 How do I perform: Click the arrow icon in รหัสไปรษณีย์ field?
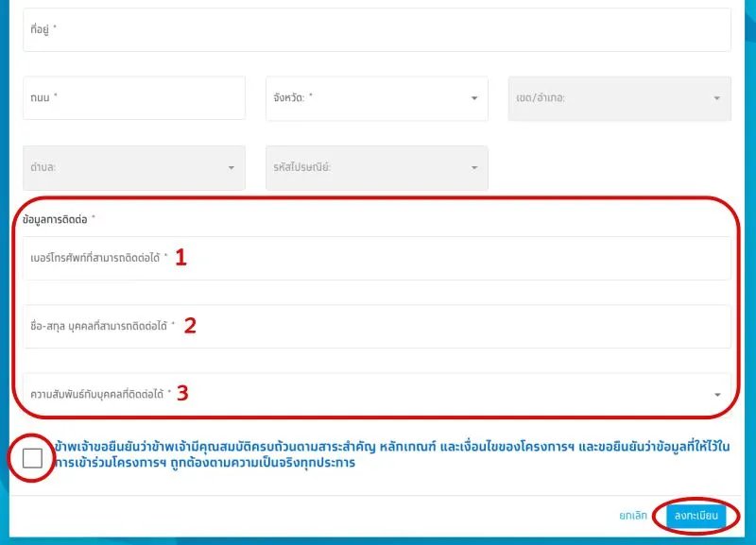point(474,168)
